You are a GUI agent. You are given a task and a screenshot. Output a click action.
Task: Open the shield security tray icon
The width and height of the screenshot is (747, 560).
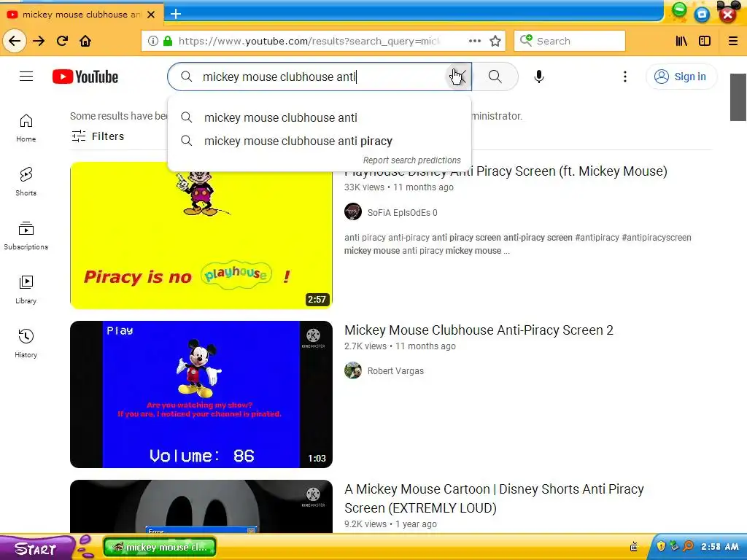(661, 546)
